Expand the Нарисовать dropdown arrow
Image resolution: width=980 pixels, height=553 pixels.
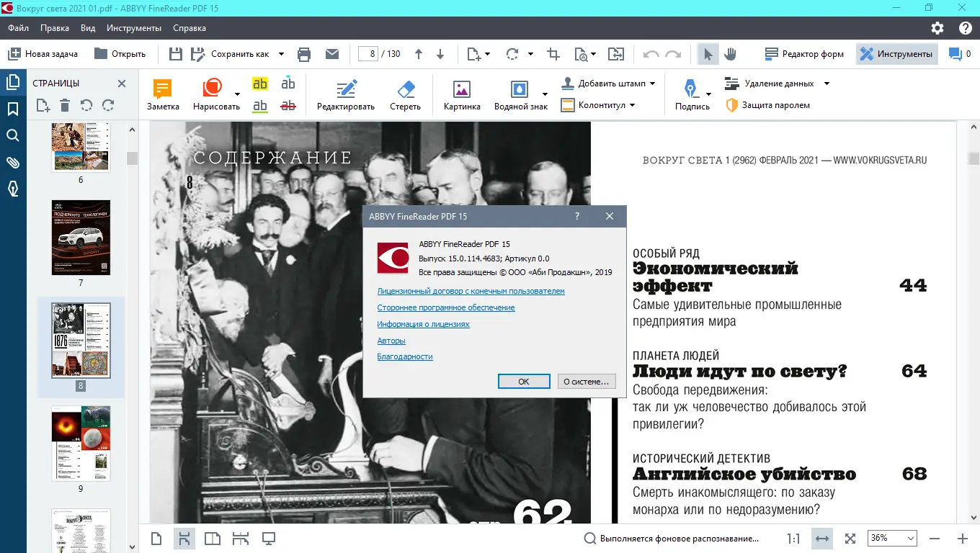point(237,94)
